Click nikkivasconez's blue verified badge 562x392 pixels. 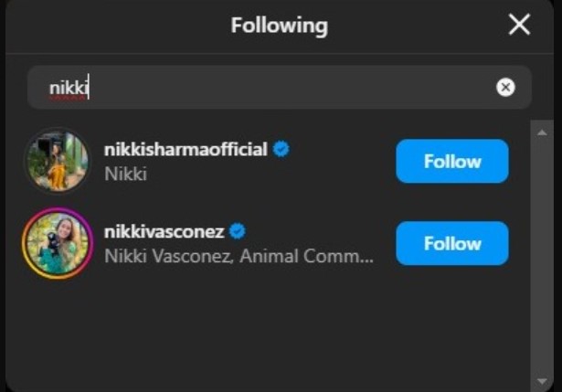(238, 231)
